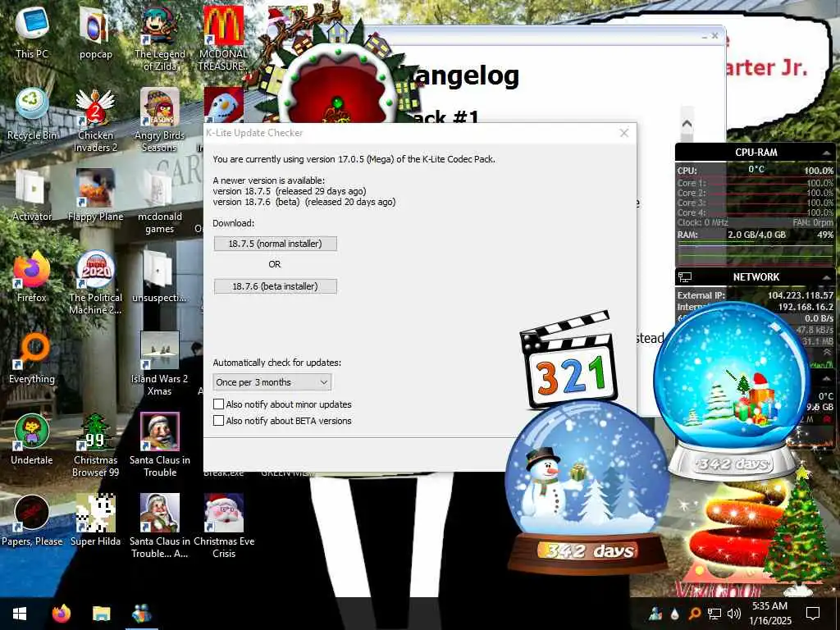Collapse the NETWORK gadget arrow
Viewport: 840px width, 630px height.
point(825,277)
